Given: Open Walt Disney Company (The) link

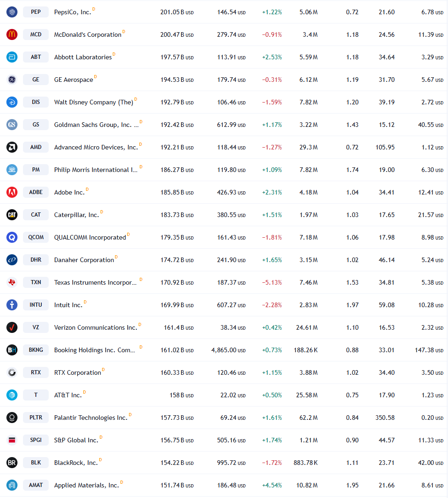Looking at the screenshot, I should [x=94, y=102].
